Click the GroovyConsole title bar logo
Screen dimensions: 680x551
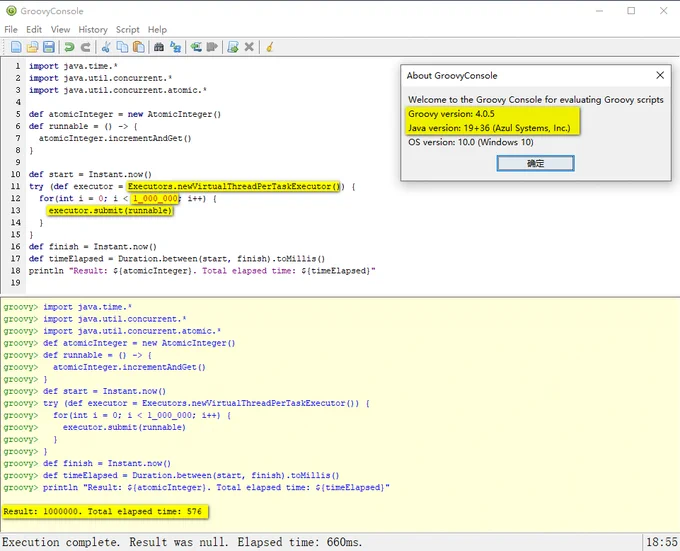coord(11,11)
